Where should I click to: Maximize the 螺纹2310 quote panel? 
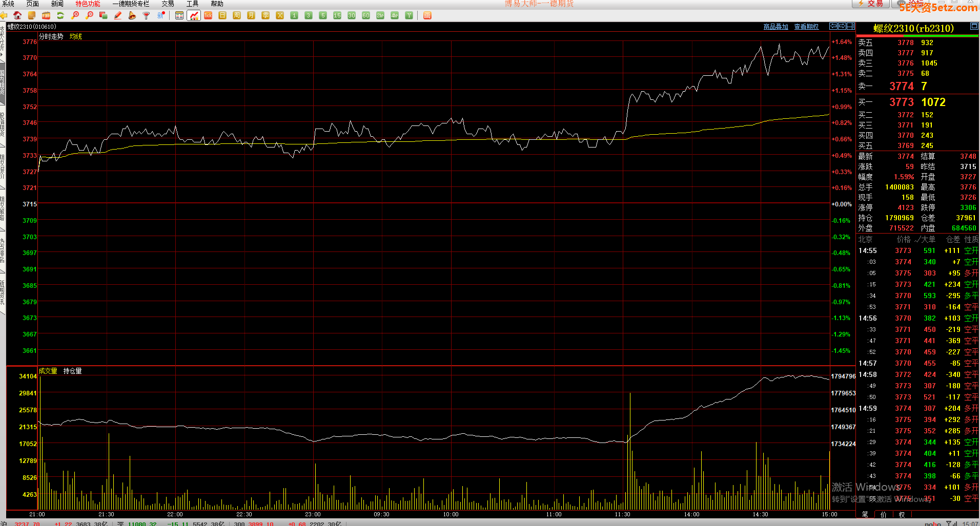[x=974, y=26]
